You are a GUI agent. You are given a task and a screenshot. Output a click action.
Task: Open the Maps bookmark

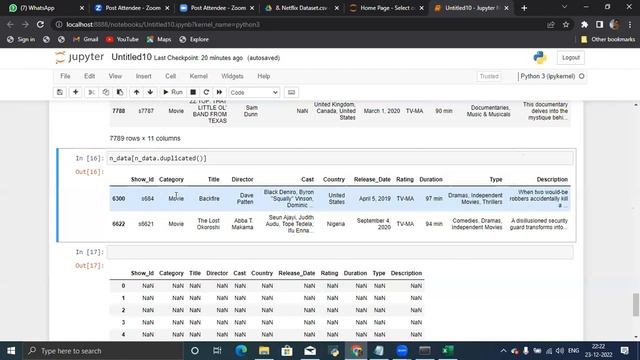tap(159, 40)
